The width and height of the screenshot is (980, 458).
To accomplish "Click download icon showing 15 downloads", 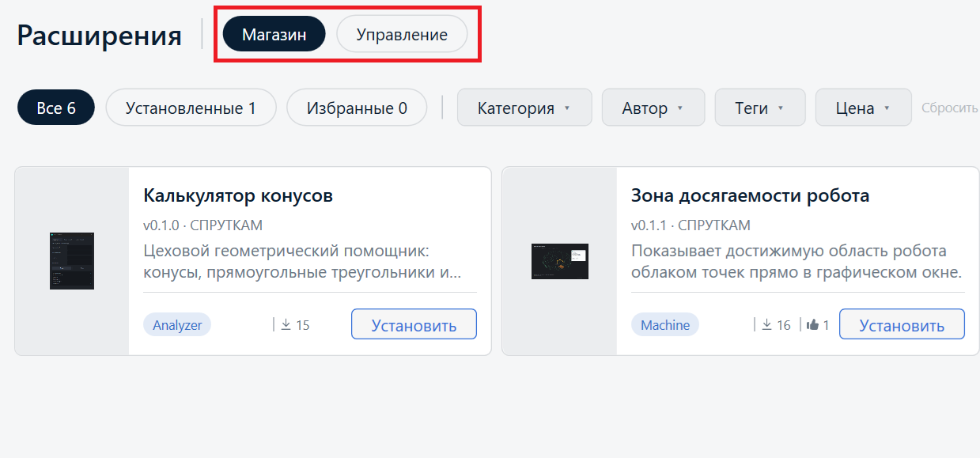I will click(x=286, y=325).
